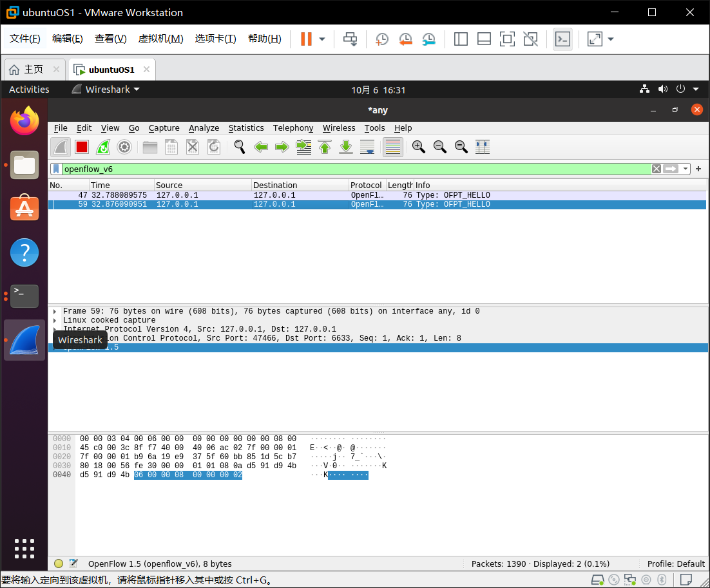Image resolution: width=710 pixels, height=588 pixels.
Task: Open the Analyze menu
Action: click(204, 128)
